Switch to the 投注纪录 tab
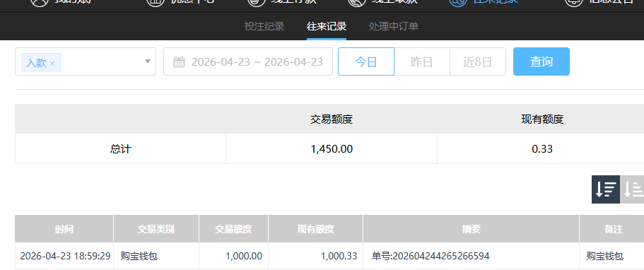This screenshot has width=644, height=270. pyautogui.click(x=264, y=26)
